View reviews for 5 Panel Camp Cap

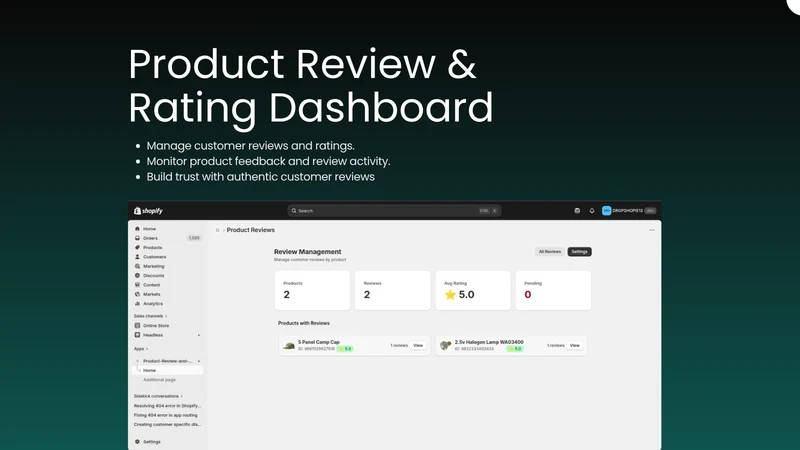pos(418,345)
